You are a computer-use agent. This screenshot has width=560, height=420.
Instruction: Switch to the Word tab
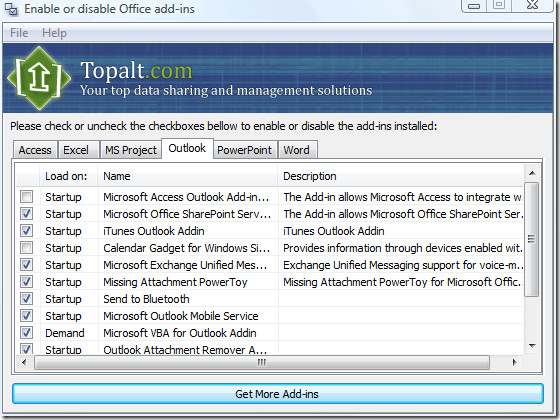297,150
